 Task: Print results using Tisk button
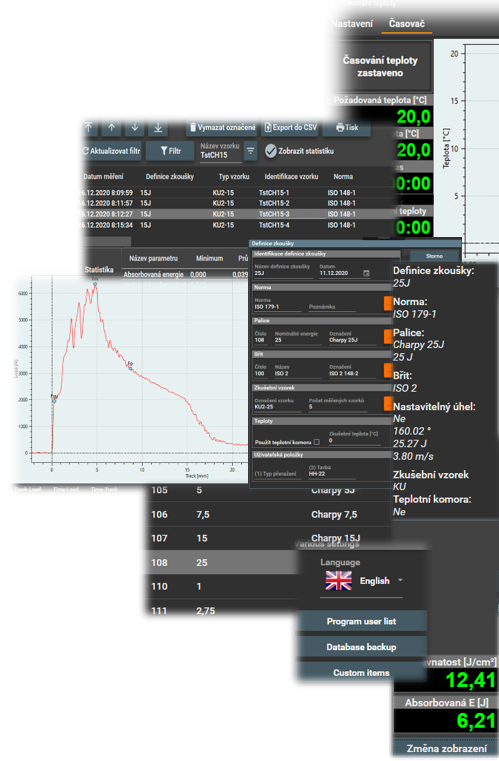coord(347,128)
